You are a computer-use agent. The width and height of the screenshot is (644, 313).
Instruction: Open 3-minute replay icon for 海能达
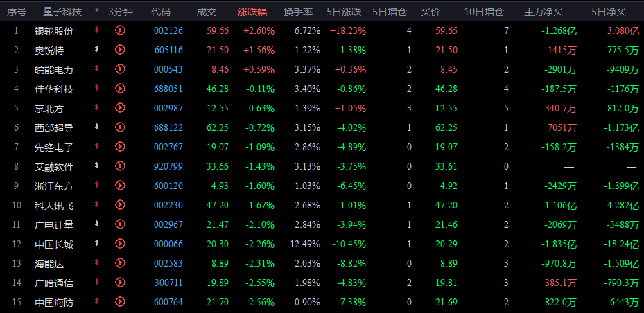click(120, 262)
